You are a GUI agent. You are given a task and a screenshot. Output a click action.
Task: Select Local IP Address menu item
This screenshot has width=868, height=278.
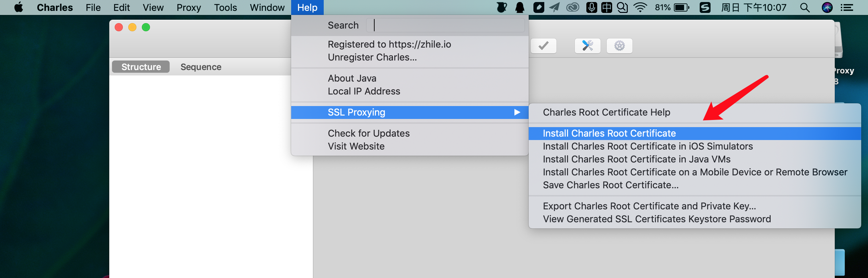[x=410, y=91]
